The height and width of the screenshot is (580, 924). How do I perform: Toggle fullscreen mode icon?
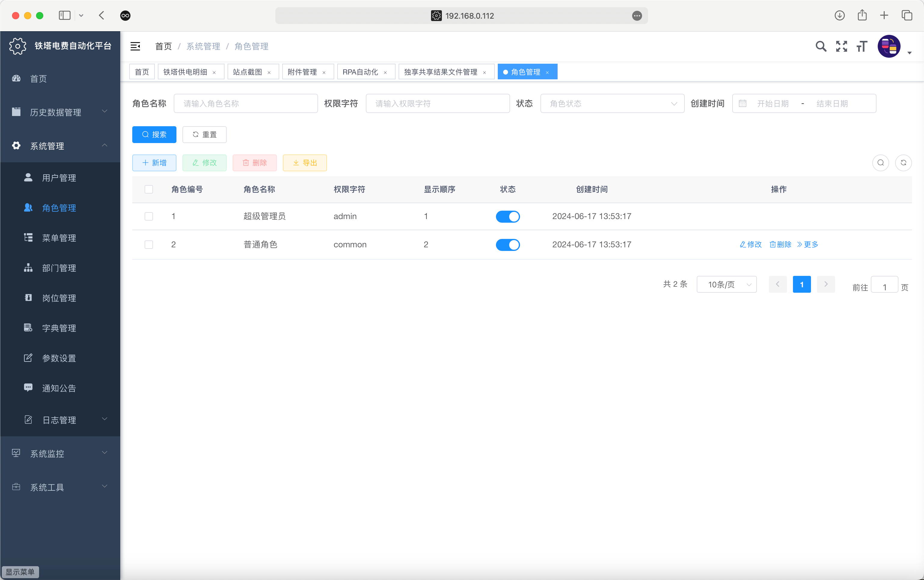(x=841, y=46)
